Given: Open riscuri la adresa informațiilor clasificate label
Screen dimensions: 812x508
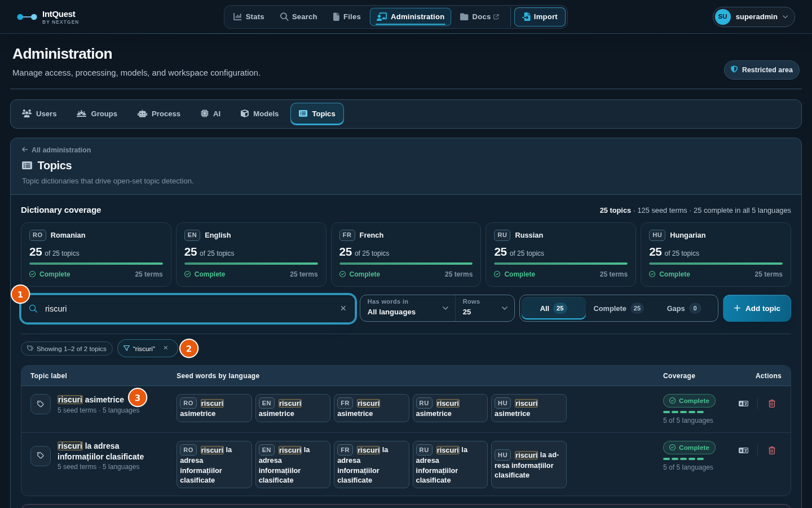Looking at the screenshot, I should pos(100,451).
